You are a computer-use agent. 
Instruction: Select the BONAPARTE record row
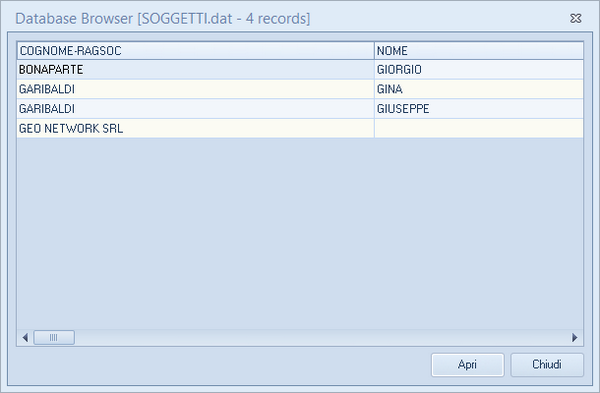(300, 70)
